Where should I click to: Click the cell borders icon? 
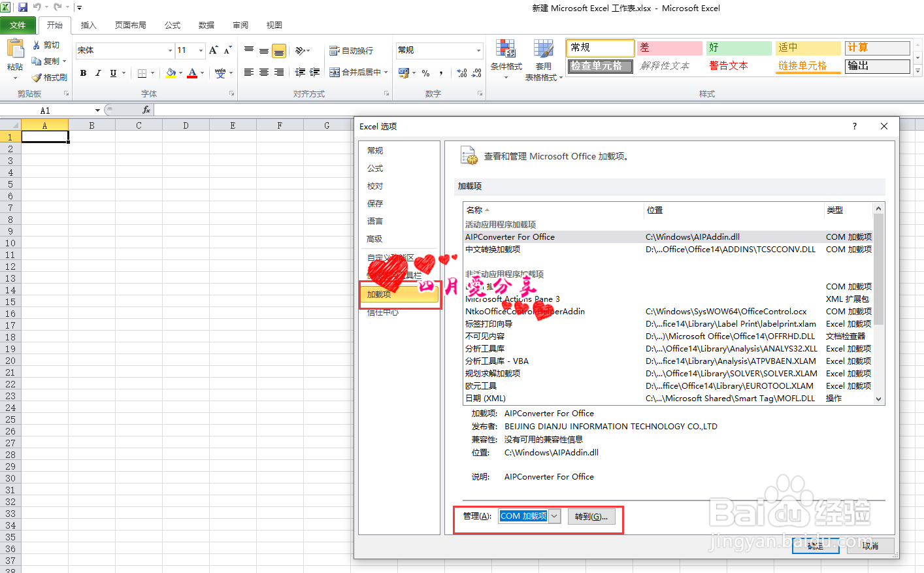[142, 73]
